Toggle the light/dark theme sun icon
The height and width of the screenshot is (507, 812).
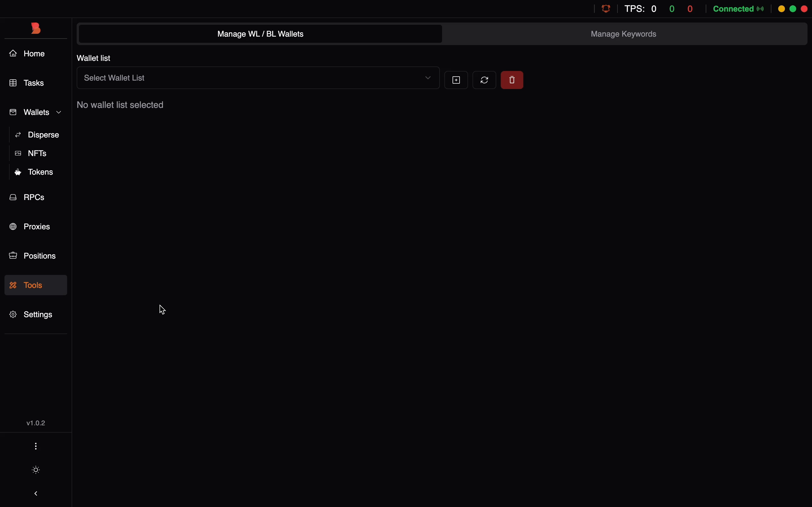[x=36, y=470]
